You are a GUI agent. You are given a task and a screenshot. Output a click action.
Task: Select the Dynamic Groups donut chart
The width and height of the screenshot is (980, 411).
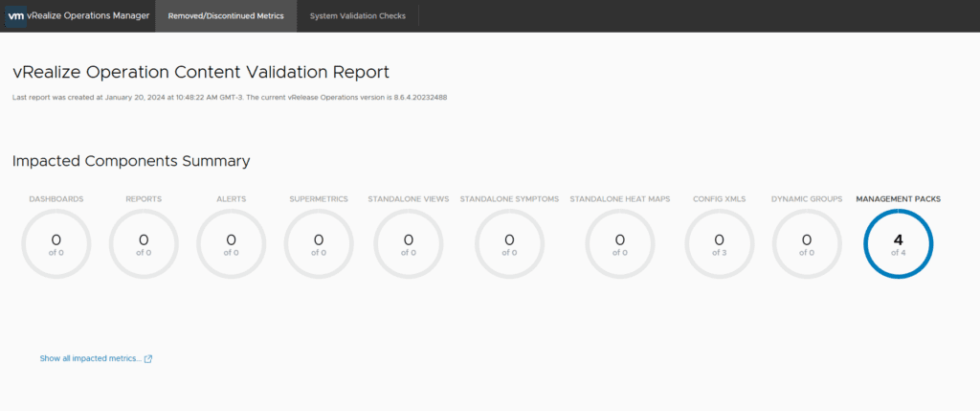[x=807, y=244]
